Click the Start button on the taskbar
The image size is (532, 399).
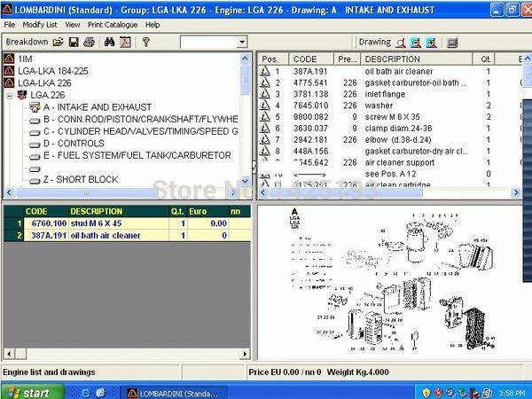coord(32,392)
